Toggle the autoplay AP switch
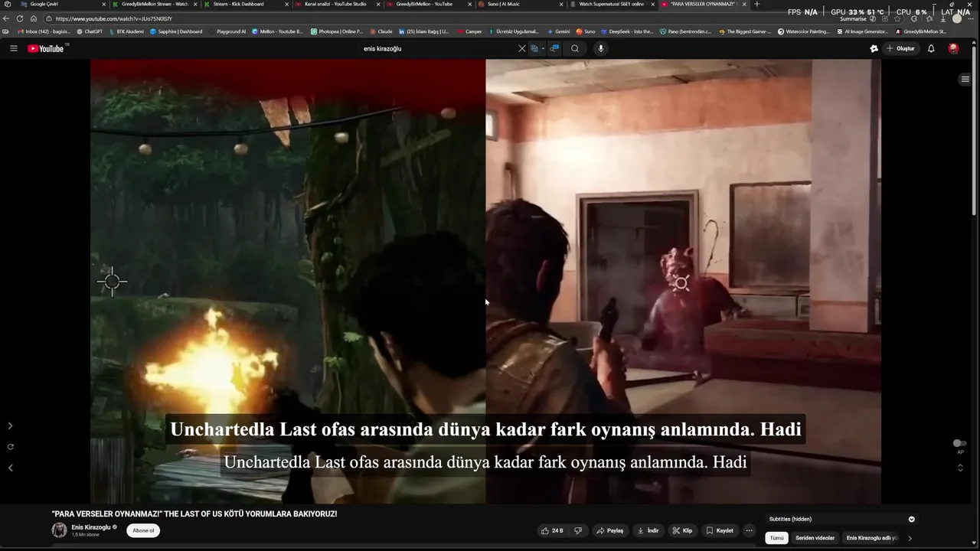Viewport: 980px width, 551px height. tap(959, 443)
